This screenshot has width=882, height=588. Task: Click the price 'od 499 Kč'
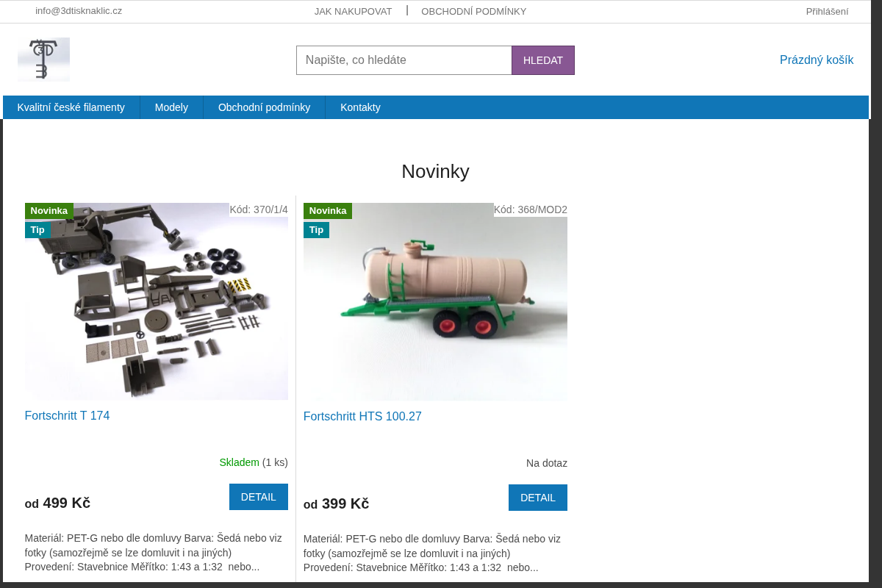point(57,503)
